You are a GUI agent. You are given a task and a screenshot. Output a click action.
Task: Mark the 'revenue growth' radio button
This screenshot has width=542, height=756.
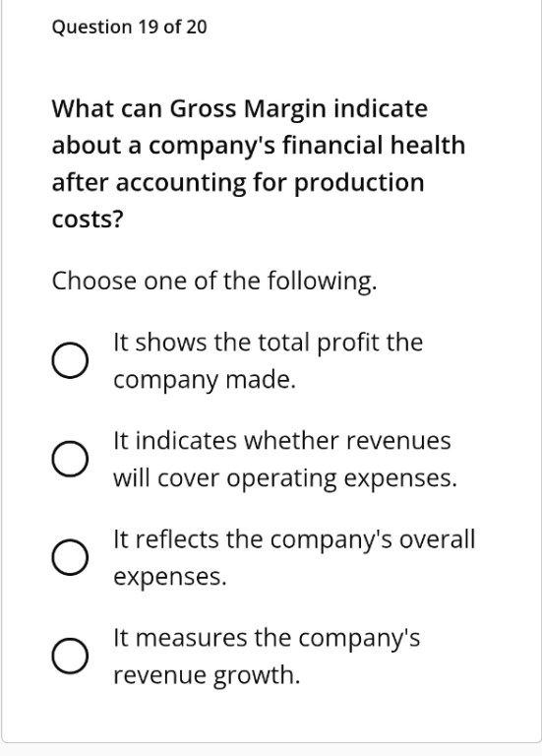click(70, 656)
